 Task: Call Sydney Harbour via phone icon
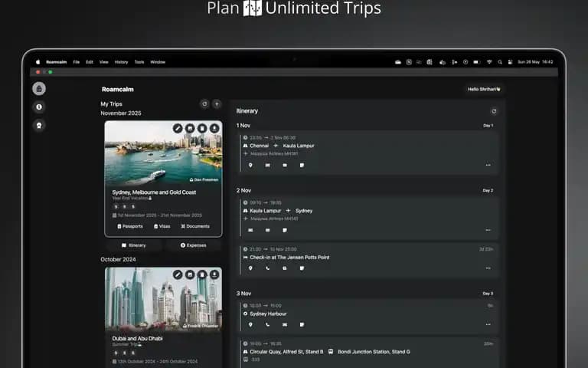coord(268,324)
